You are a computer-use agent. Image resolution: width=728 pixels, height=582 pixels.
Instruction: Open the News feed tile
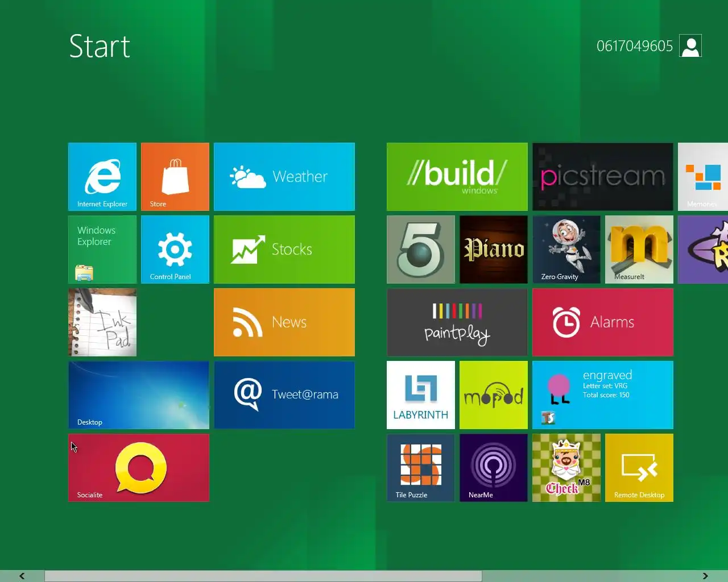pos(284,322)
